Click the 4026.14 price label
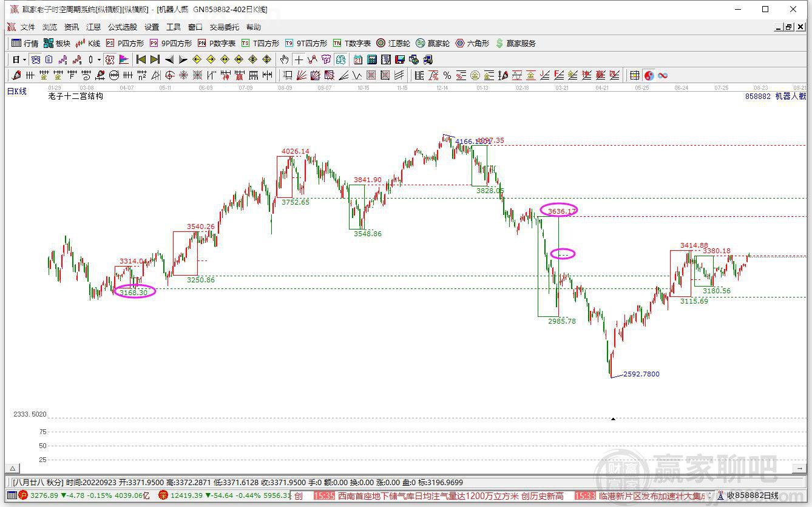The image size is (812, 507). 296,151
